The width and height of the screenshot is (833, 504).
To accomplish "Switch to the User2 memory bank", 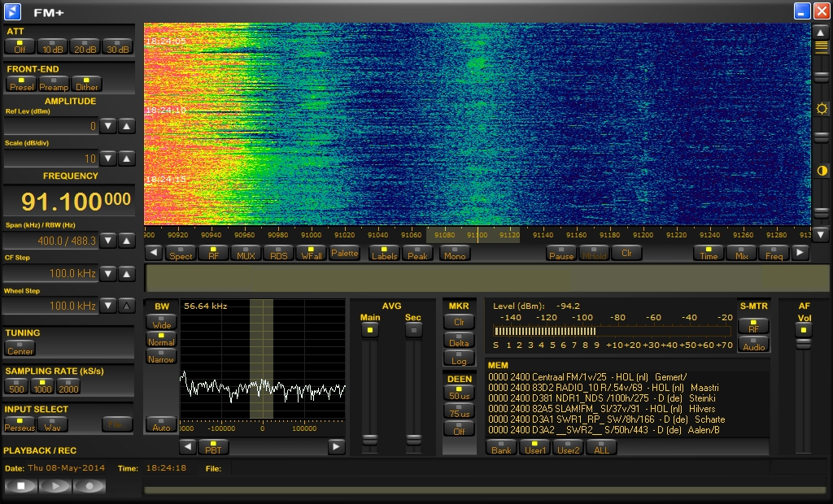I will tap(567, 447).
